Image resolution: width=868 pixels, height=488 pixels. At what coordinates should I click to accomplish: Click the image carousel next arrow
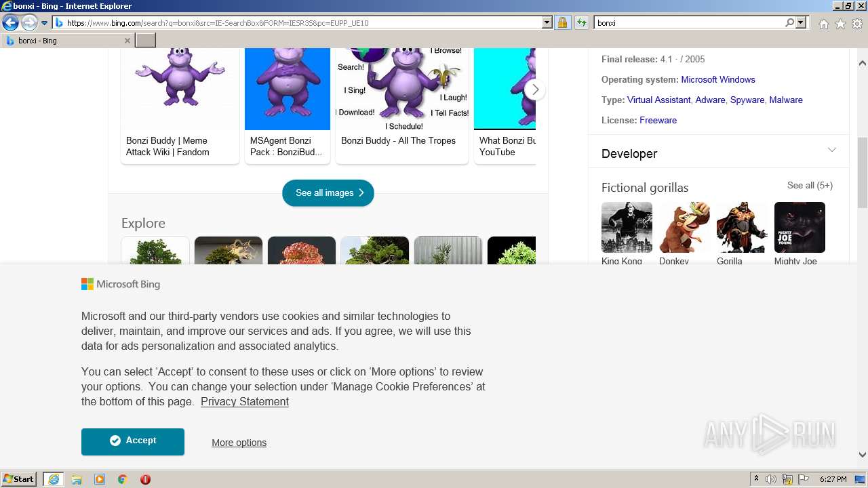[x=535, y=89]
